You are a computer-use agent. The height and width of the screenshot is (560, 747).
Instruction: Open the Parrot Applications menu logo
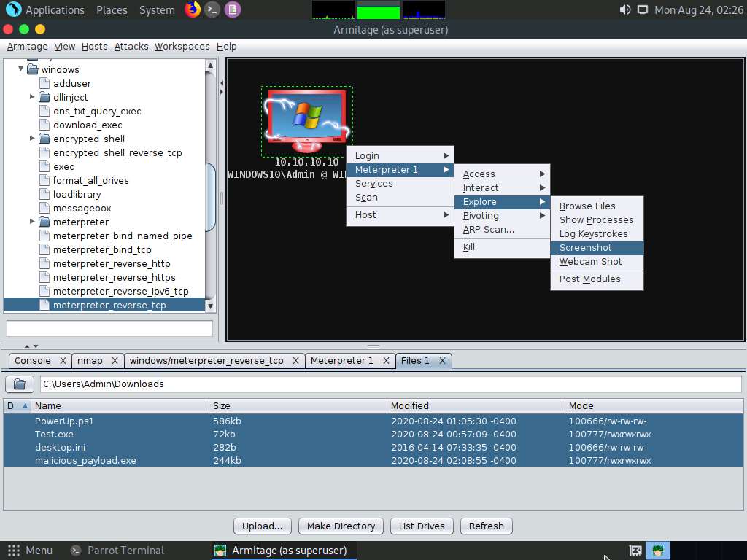click(13, 9)
